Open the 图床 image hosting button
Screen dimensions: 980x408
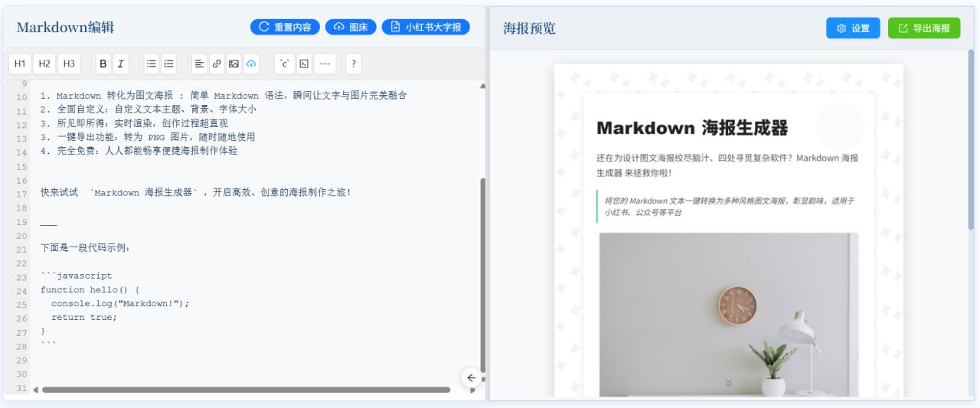click(x=351, y=27)
